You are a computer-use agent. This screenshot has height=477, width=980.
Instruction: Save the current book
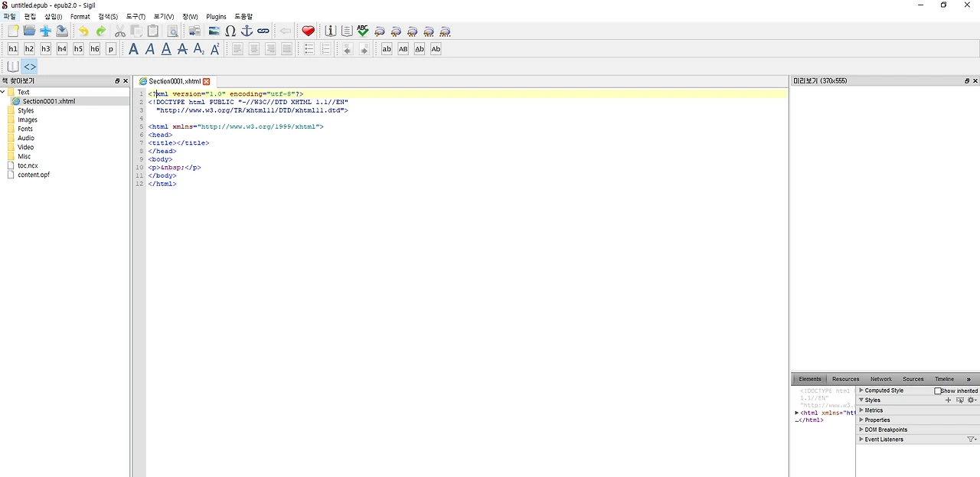62,31
